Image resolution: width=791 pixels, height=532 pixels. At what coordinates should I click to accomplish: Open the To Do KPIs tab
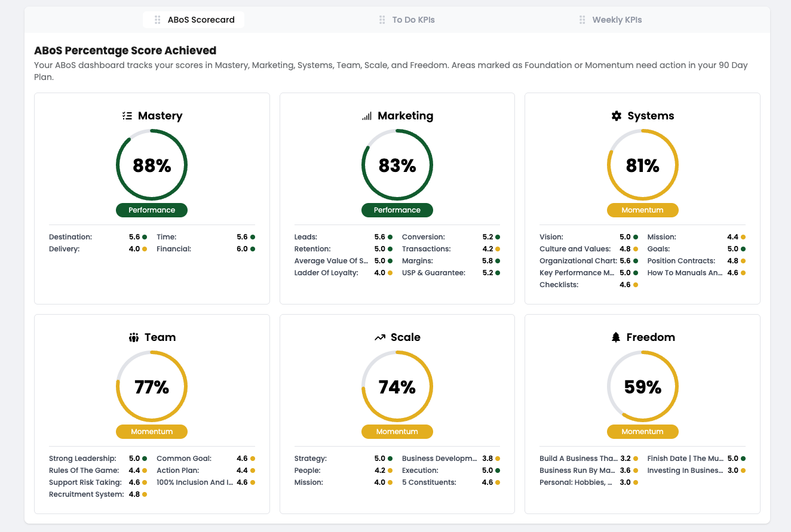pos(406,20)
